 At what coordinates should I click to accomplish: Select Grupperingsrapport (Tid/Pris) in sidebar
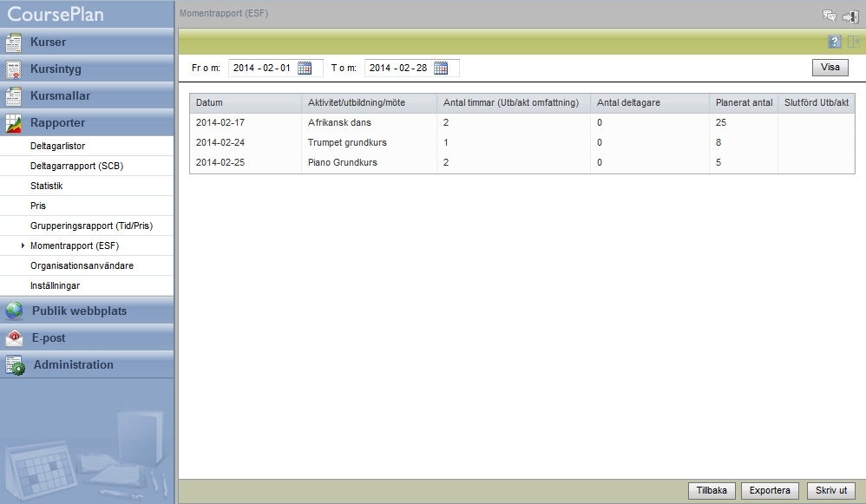point(91,226)
